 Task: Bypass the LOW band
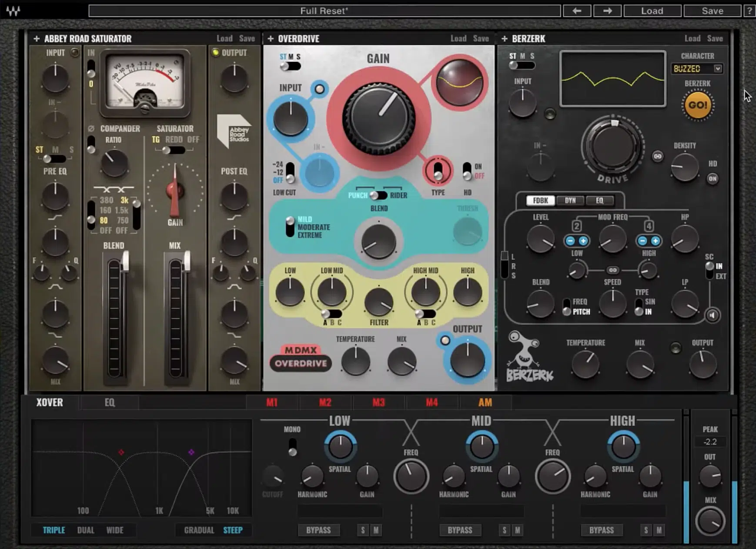click(x=318, y=530)
